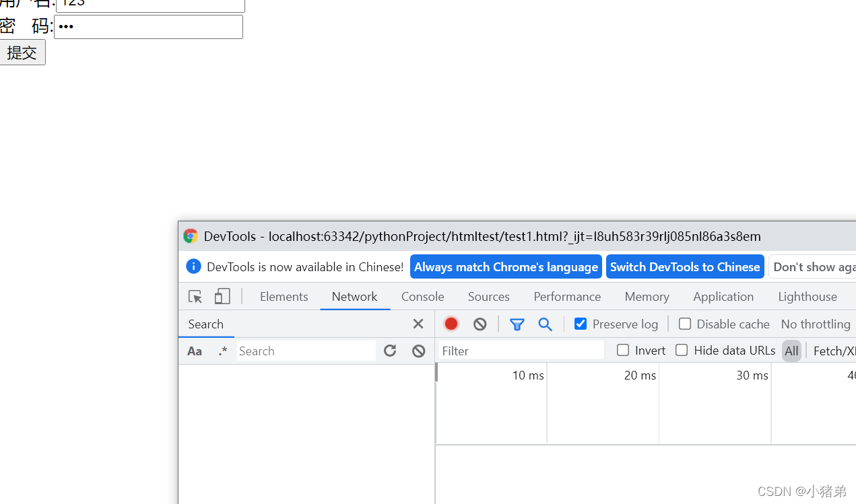Open the Performance tab
The width and height of the screenshot is (856, 504).
(x=568, y=297)
